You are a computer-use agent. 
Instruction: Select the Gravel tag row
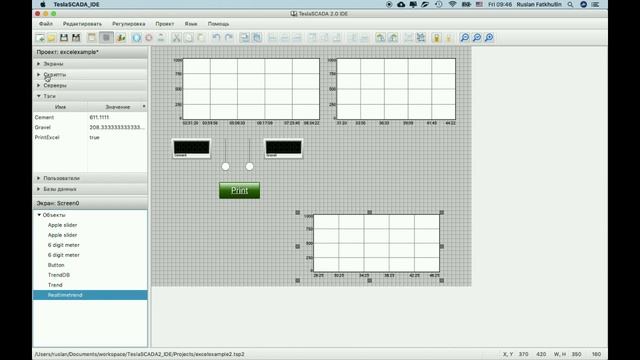[x=90, y=127]
